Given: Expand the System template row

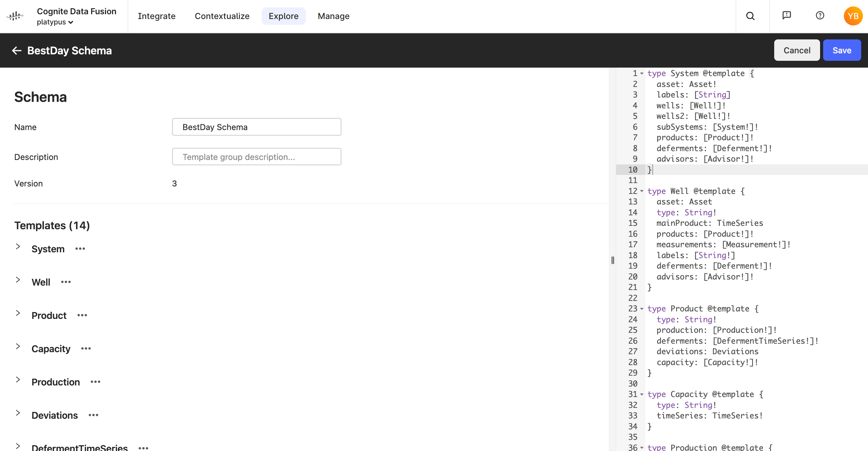Looking at the screenshot, I should pyautogui.click(x=18, y=247).
